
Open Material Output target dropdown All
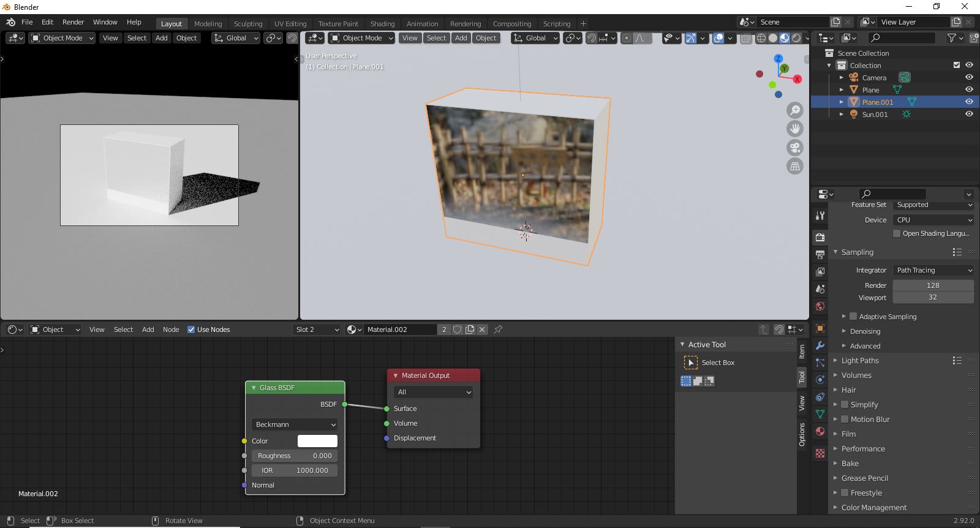click(x=434, y=392)
